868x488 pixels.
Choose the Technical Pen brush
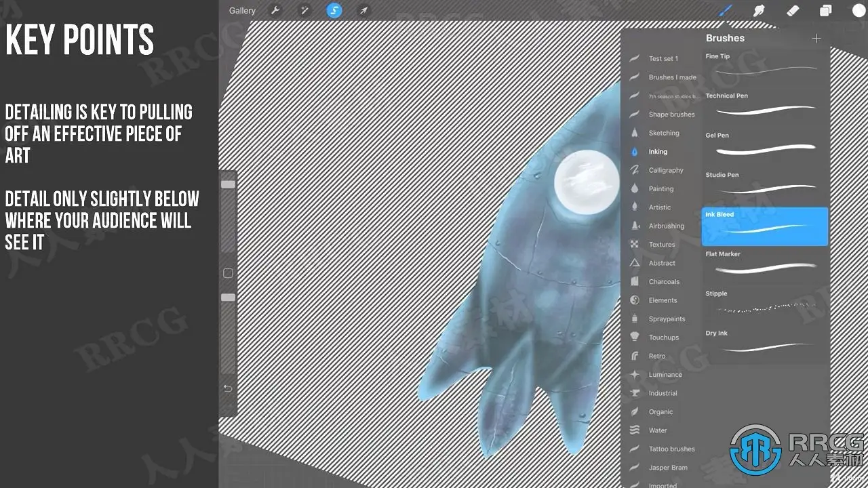coord(765,108)
